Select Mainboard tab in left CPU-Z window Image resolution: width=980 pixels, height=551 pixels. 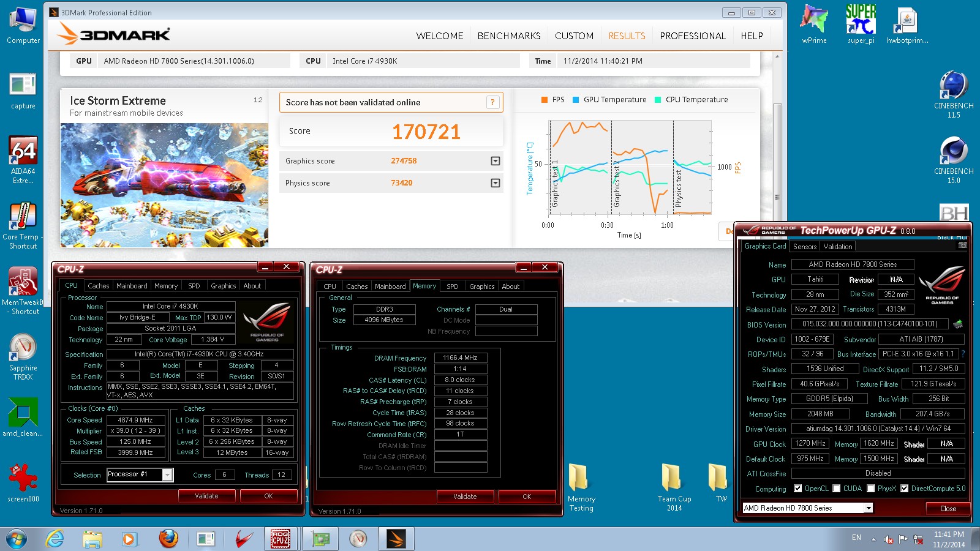[132, 286]
